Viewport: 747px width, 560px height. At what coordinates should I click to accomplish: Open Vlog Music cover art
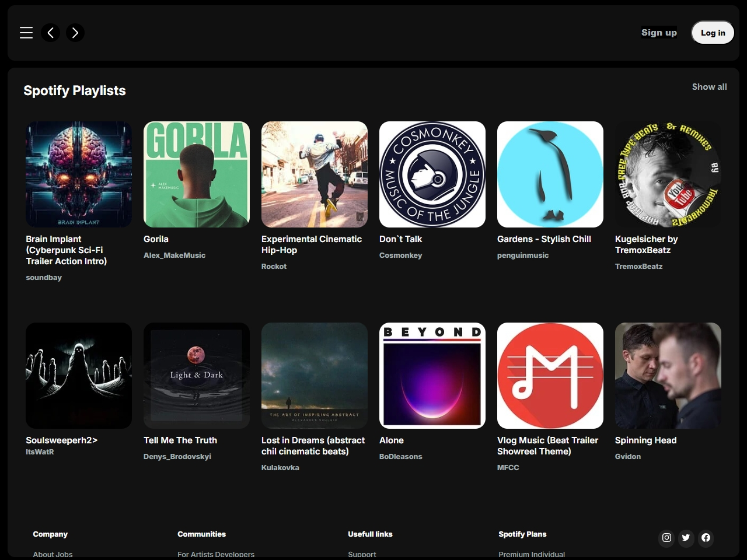click(550, 376)
